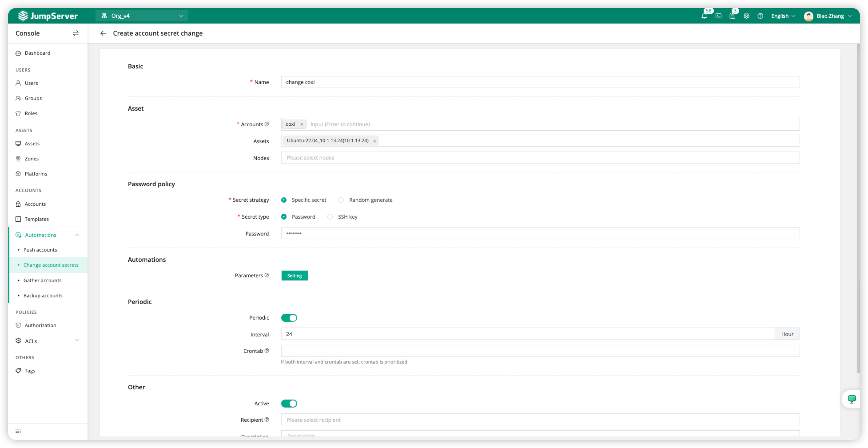Click the Interval input field
Image resolution: width=868 pixels, height=448 pixels.
[528, 334]
